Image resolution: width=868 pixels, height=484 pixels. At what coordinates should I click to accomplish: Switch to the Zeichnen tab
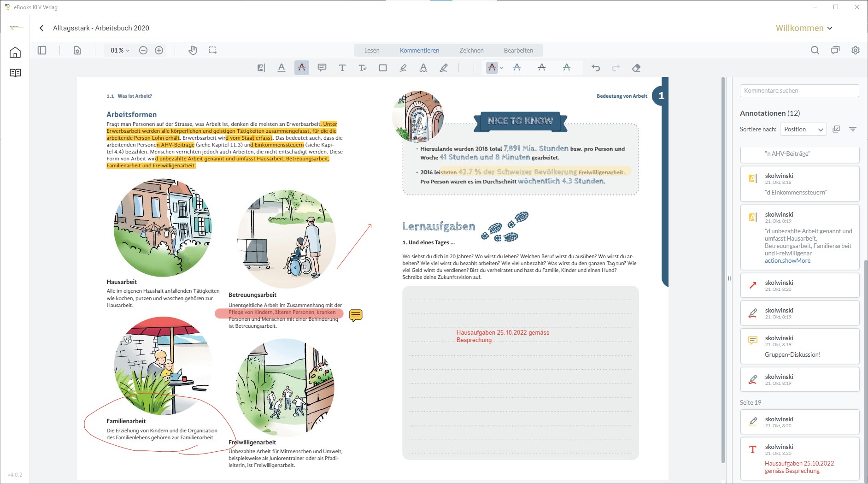pyautogui.click(x=471, y=50)
